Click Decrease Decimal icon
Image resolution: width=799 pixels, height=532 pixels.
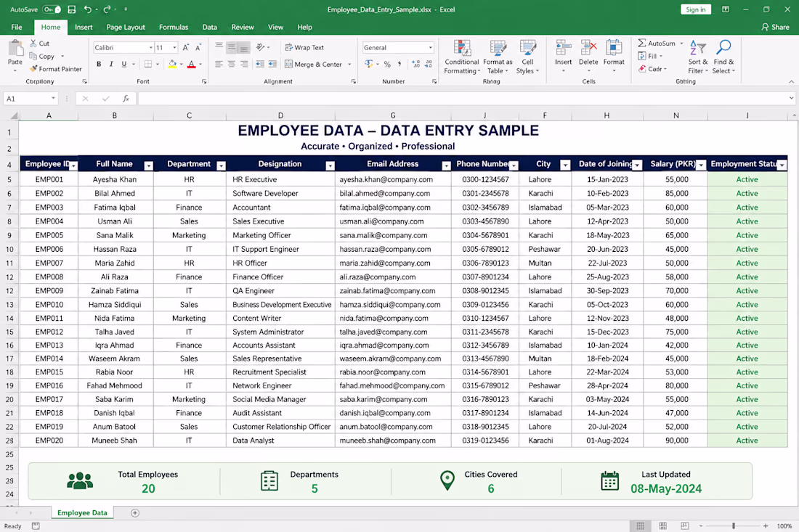429,64
